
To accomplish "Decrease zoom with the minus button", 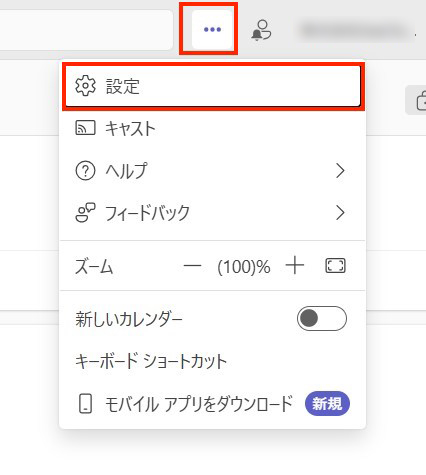I will point(192,266).
